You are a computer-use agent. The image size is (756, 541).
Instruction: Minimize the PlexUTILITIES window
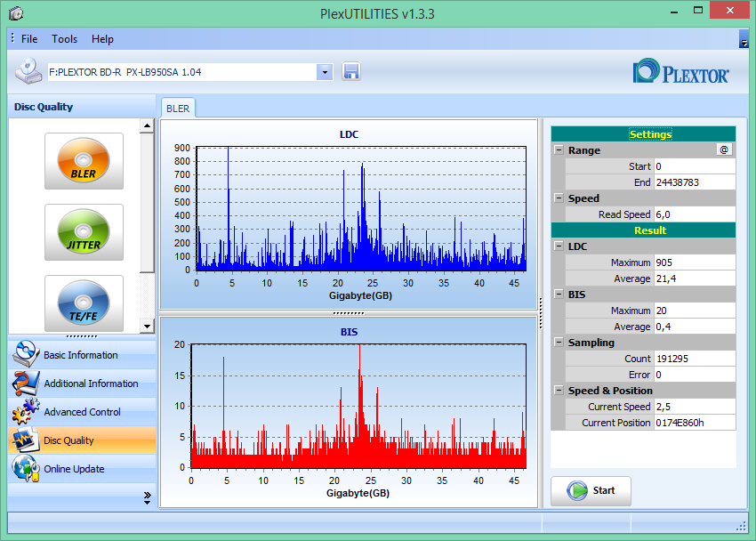coord(674,11)
